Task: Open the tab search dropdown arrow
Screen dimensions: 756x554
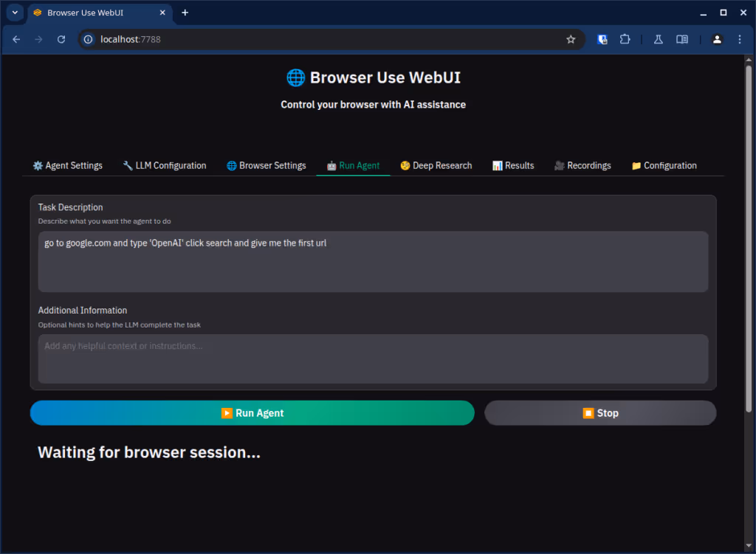Action: 15,13
